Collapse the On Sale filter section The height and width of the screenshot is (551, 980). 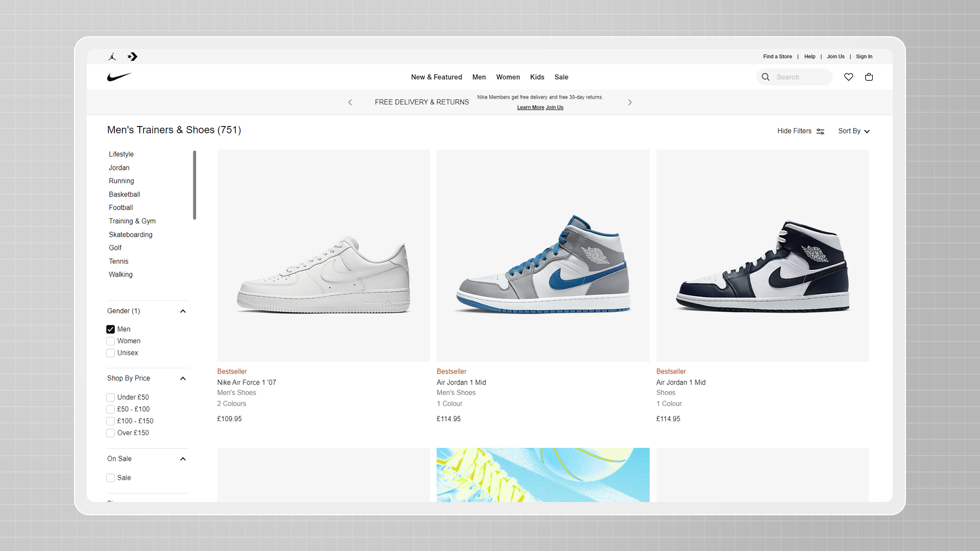tap(183, 459)
